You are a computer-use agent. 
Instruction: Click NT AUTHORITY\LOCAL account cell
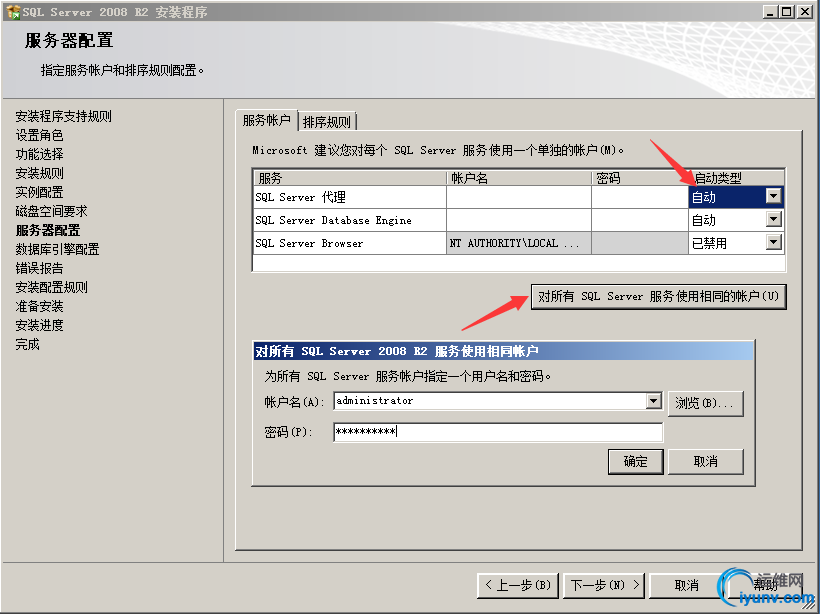(519, 243)
